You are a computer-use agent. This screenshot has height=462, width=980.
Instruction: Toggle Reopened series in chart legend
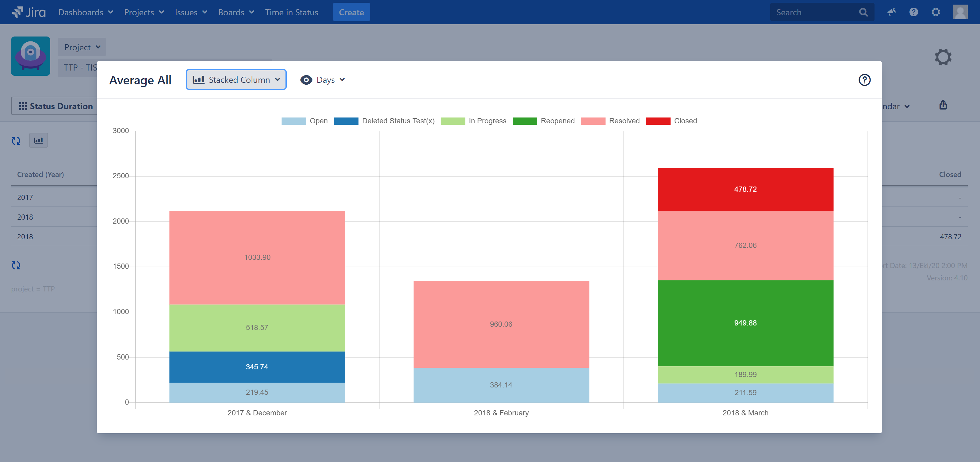(557, 121)
